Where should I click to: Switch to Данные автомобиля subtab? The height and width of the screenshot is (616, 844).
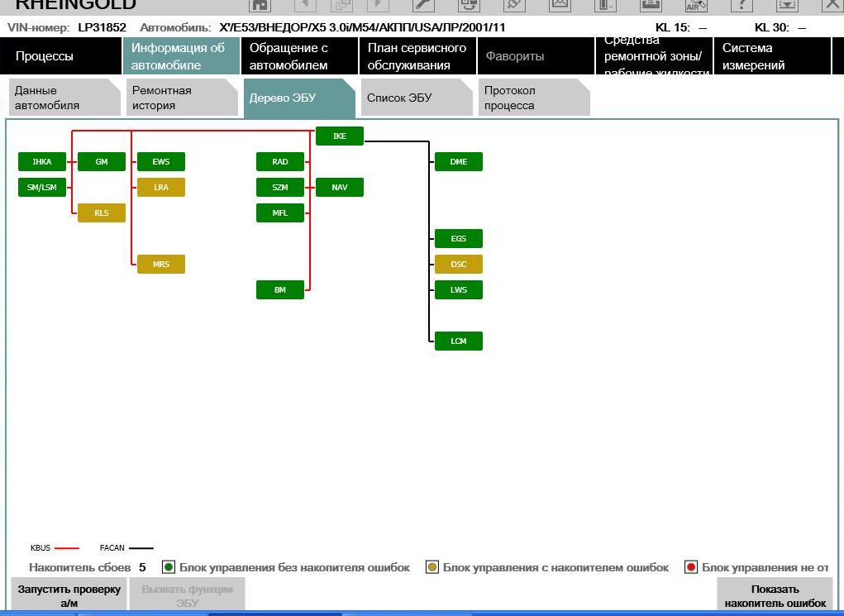(64, 98)
